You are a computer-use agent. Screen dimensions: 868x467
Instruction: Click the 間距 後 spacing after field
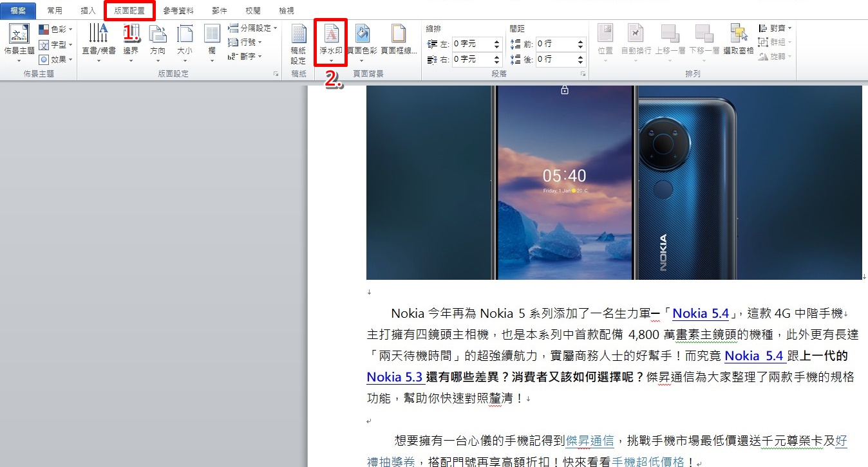[556, 59]
